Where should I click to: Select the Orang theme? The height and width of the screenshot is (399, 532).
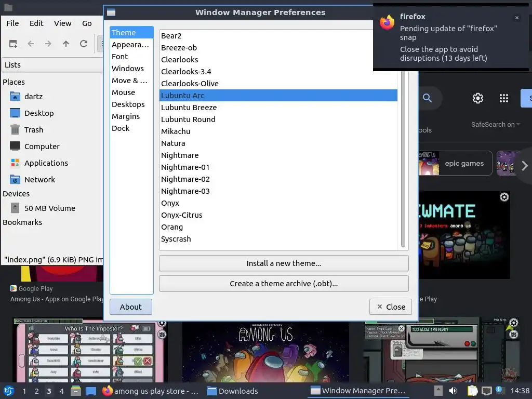(278, 227)
